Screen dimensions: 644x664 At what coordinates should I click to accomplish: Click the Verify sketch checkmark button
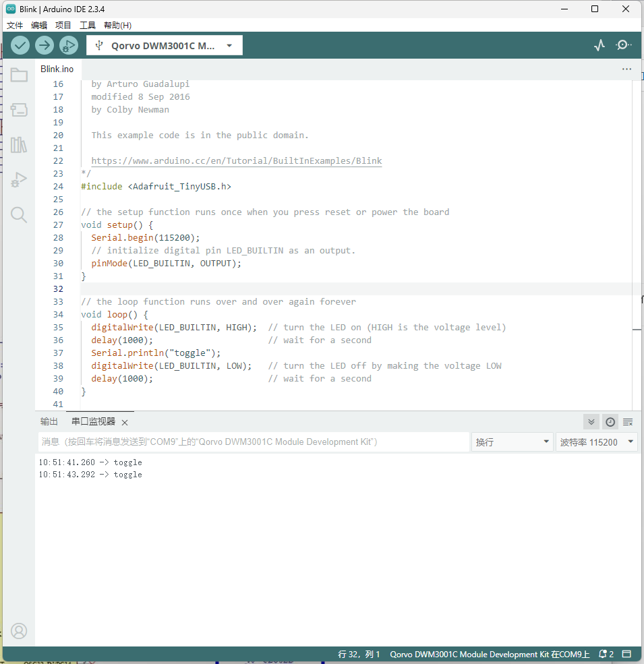coord(20,45)
